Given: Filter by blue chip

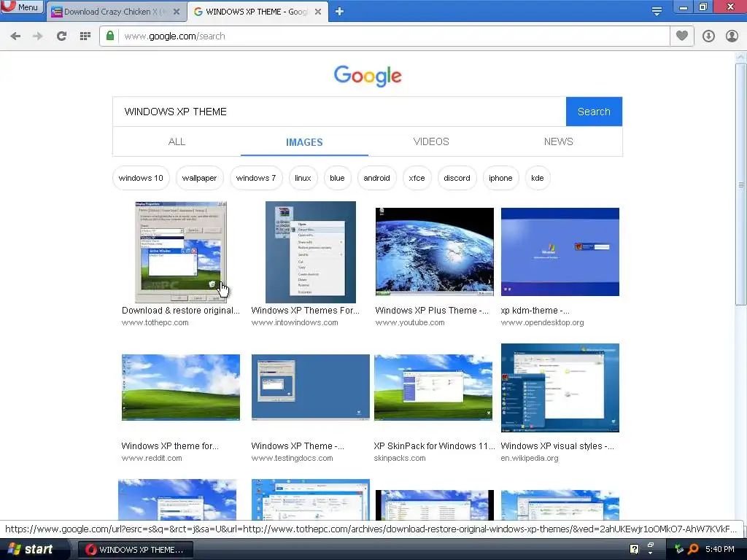Looking at the screenshot, I should [x=337, y=178].
